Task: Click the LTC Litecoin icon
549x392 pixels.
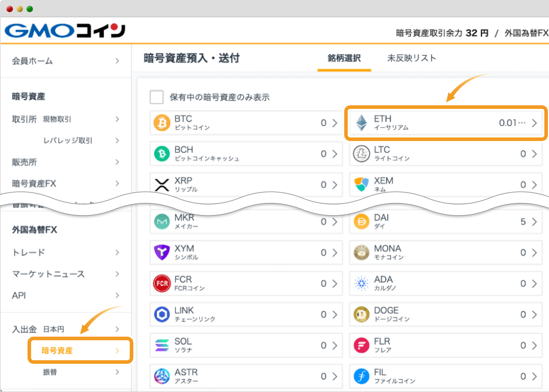Action: 361,154
